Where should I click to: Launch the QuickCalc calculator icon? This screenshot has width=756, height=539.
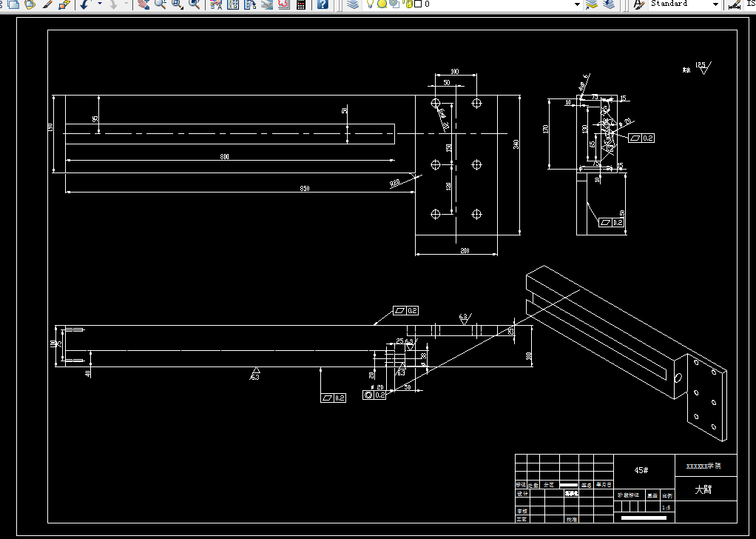pyautogui.click(x=301, y=4)
